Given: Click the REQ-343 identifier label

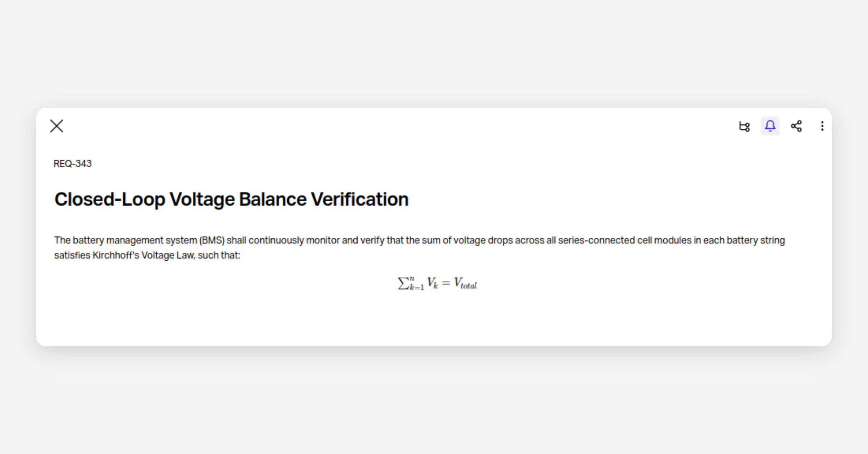Looking at the screenshot, I should point(72,164).
